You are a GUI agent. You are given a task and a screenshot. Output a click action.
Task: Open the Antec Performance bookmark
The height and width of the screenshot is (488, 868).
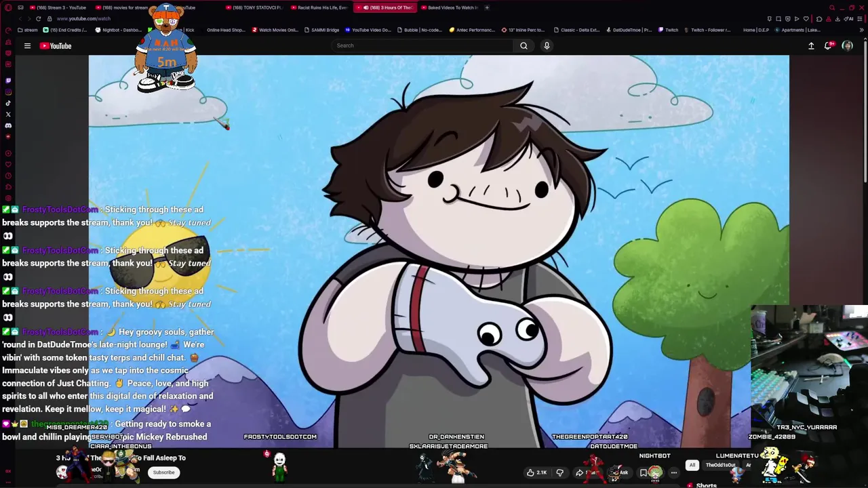(x=473, y=30)
